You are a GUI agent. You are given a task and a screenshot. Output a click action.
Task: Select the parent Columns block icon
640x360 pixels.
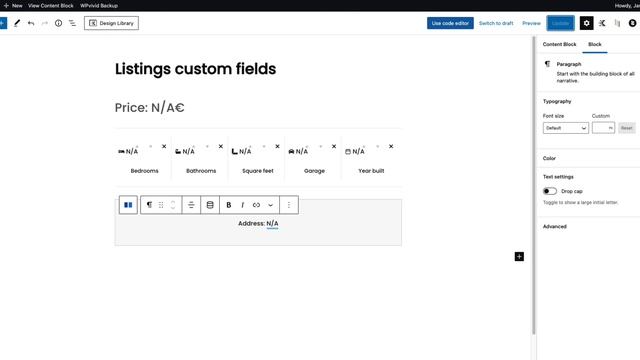(x=128, y=205)
